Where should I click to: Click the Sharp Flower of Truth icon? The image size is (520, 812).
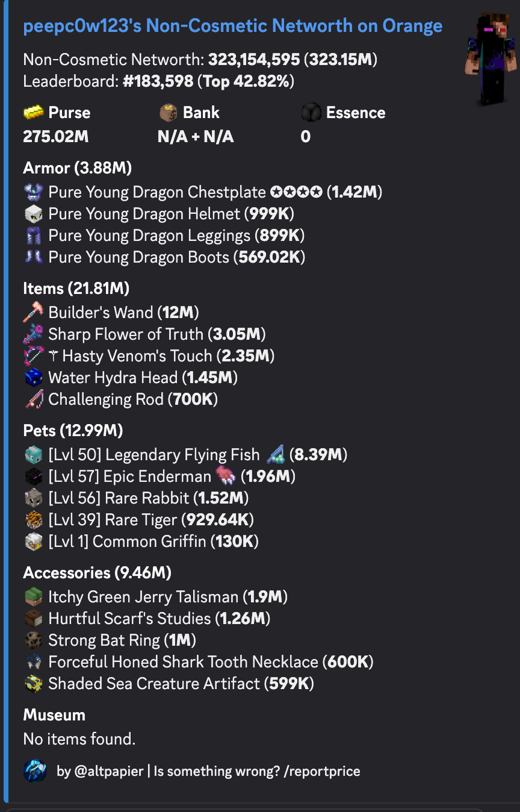pyautogui.click(x=33, y=334)
